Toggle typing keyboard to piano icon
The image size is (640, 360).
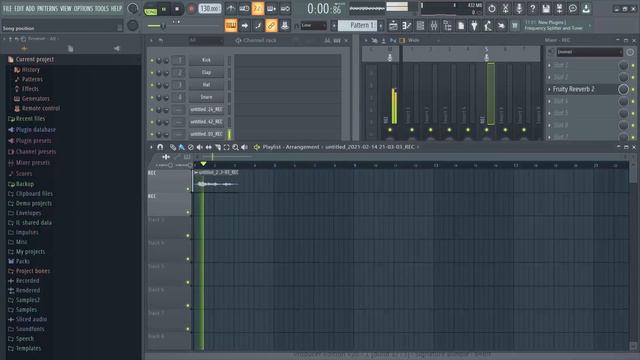231,25
